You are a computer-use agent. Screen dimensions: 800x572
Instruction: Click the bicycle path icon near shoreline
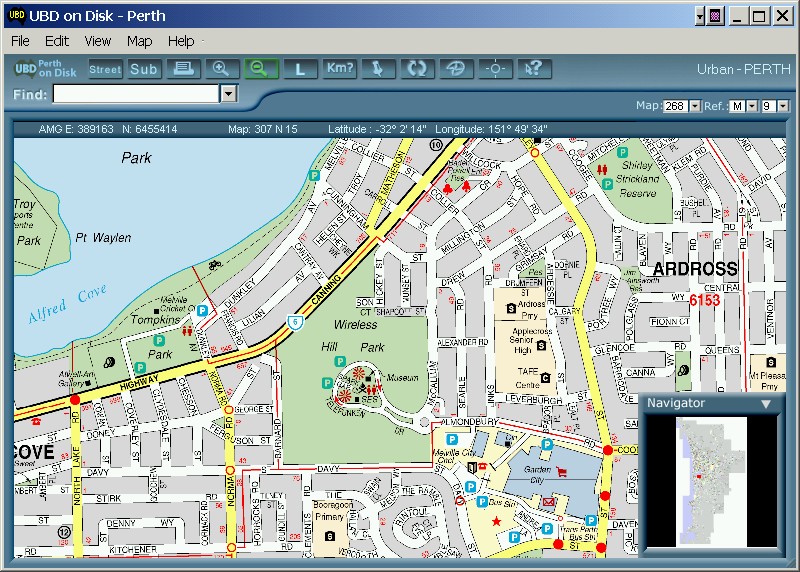tap(215, 265)
